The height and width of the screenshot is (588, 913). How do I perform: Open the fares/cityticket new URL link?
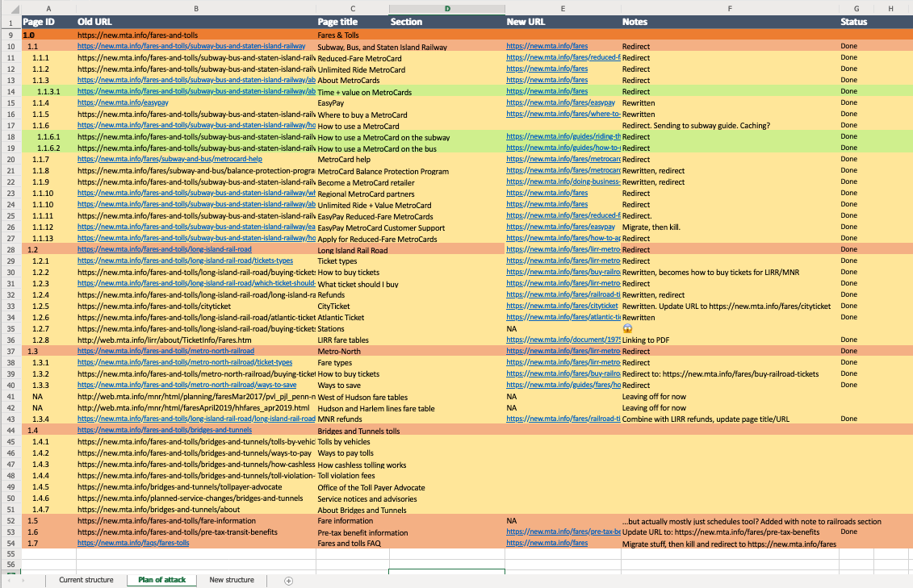point(562,306)
